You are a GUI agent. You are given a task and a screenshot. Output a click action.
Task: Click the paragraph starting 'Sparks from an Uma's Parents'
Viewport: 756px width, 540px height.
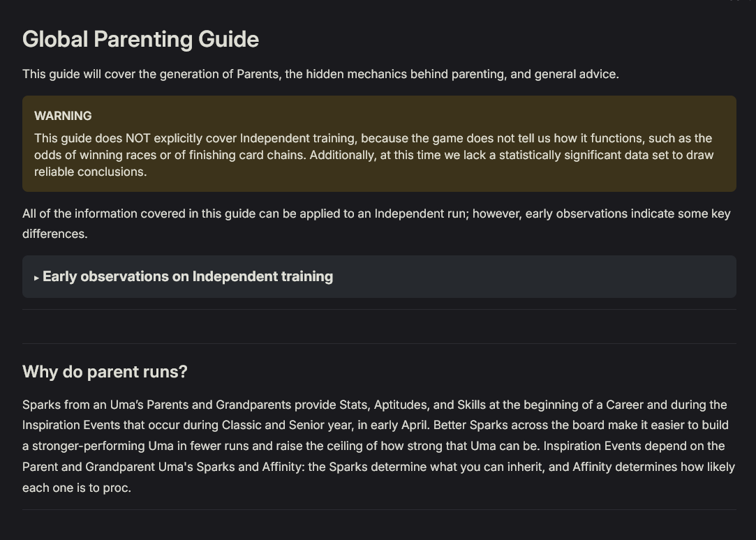click(378, 446)
